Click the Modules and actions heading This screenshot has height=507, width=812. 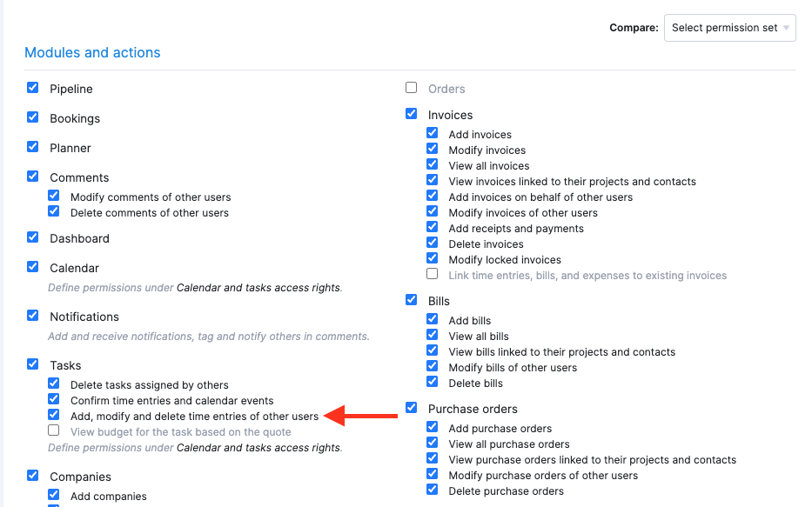[92, 53]
